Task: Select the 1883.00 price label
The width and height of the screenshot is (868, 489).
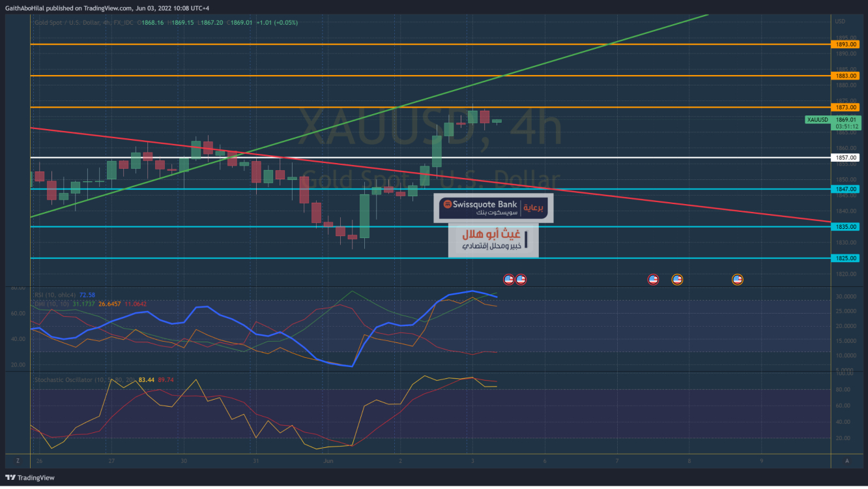Action: tap(846, 76)
